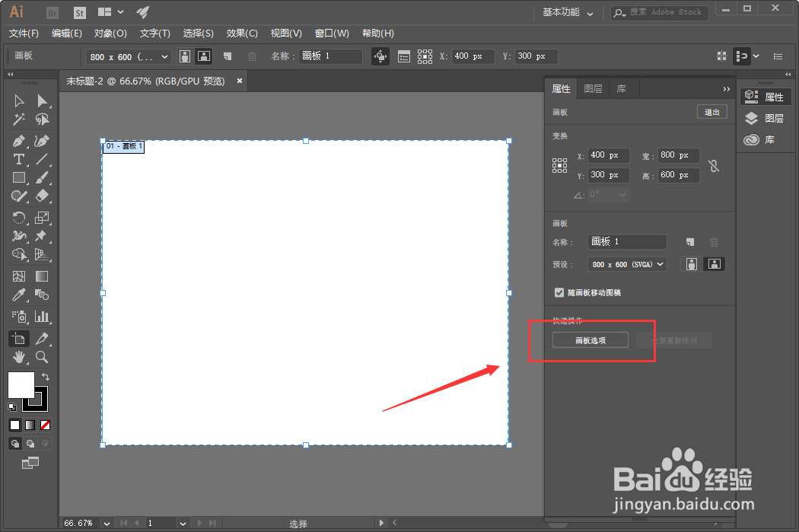Set paint mode to None
The width and height of the screenshot is (799, 532).
[x=46, y=425]
